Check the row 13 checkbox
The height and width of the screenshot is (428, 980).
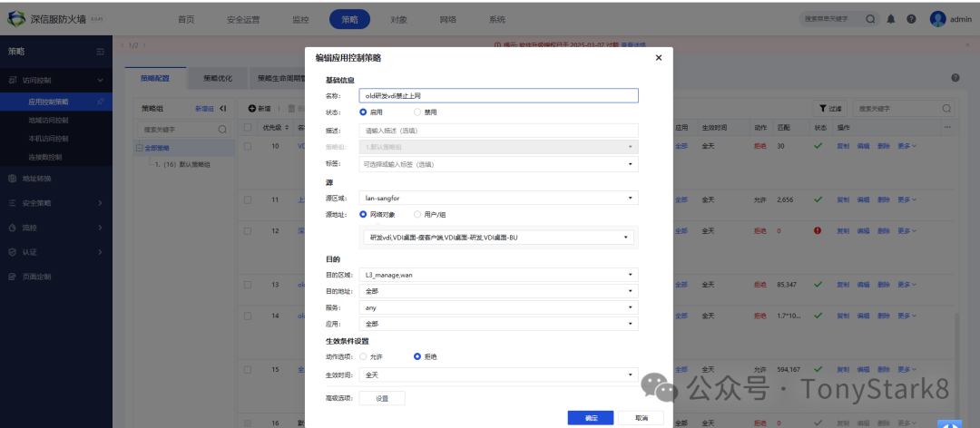tap(248, 285)
